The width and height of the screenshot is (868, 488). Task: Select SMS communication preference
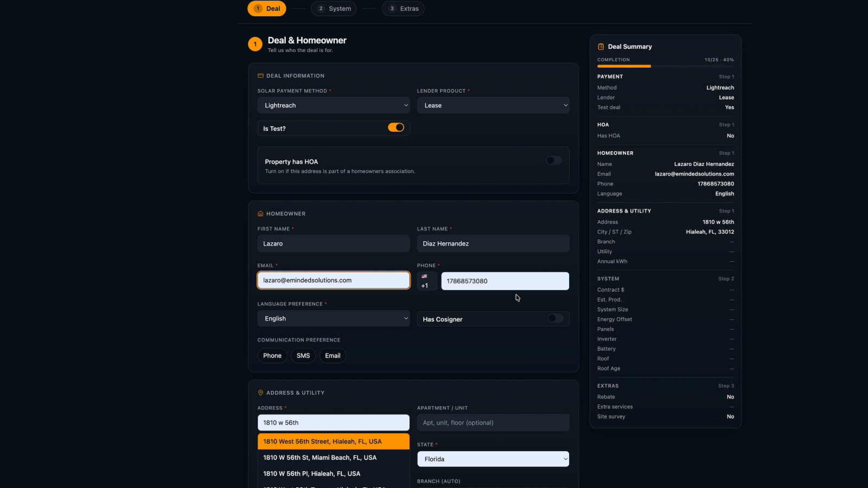click(x=303, y=356)
